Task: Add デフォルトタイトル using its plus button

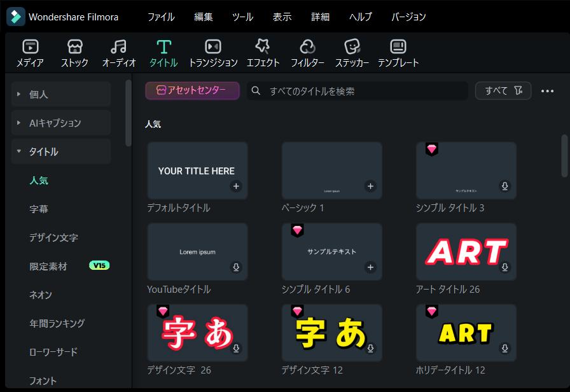Action: [x=236, y=186]
